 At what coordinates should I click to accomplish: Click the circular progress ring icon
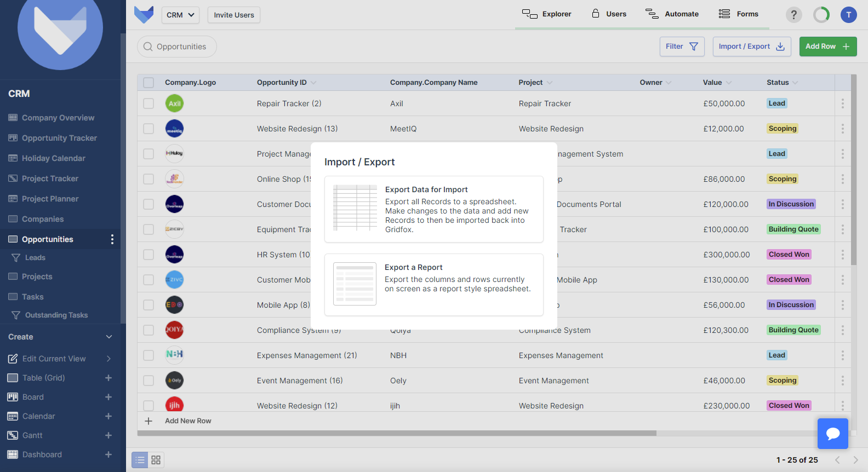[x=821, y=15]
